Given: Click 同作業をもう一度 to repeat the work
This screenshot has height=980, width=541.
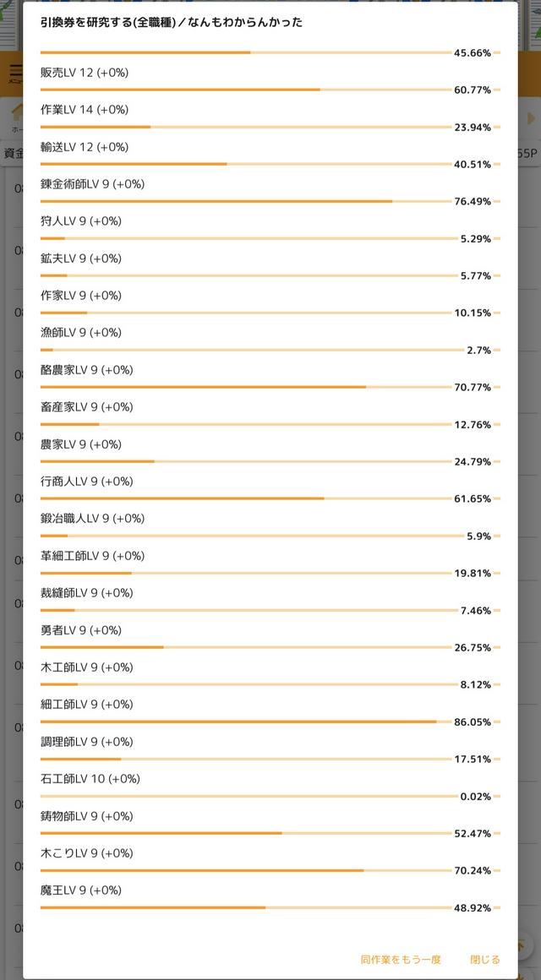Looking at the screenshot, I should click(401, 960).
